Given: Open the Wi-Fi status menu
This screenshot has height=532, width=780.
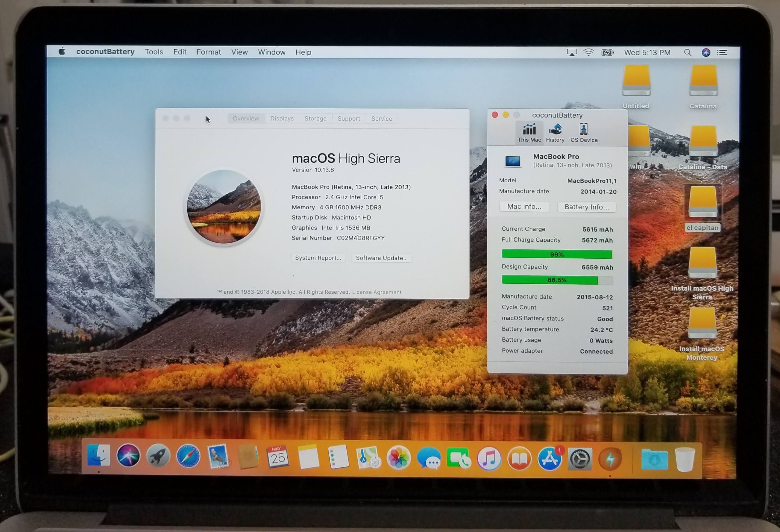Looking at the screenshot, I should click(x=588, y=53).
